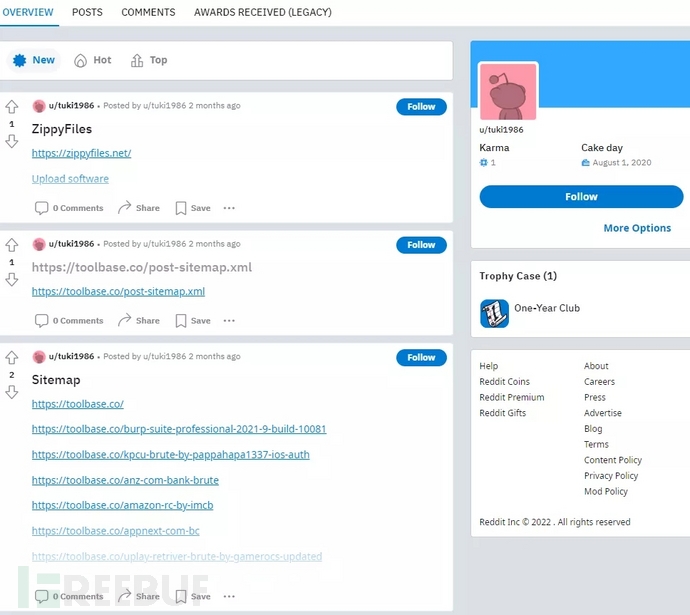Viewport: 690px width, 615px height.
Task: Open the Advertise footer link
Action: (603, 413)
